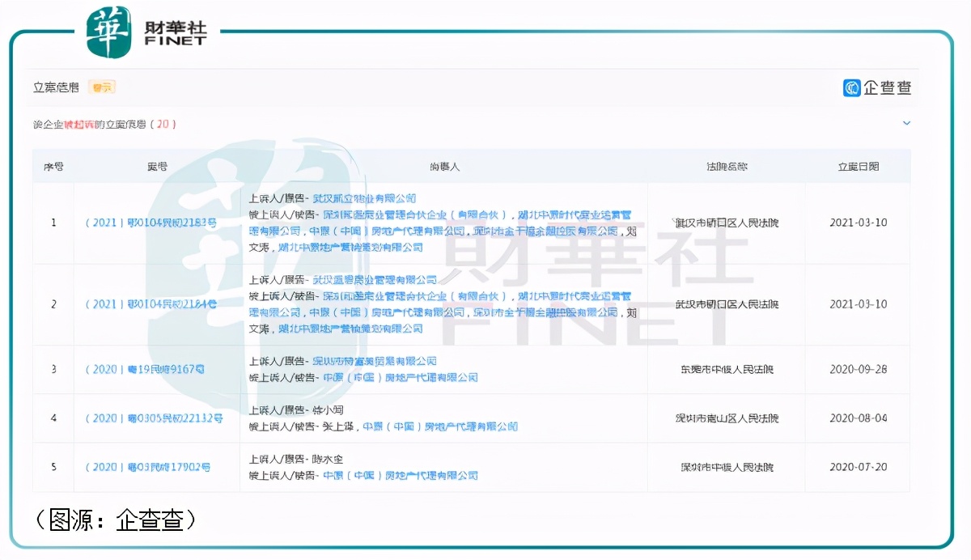
Task: Click the 序号 column header
Action: pos(53,167)
